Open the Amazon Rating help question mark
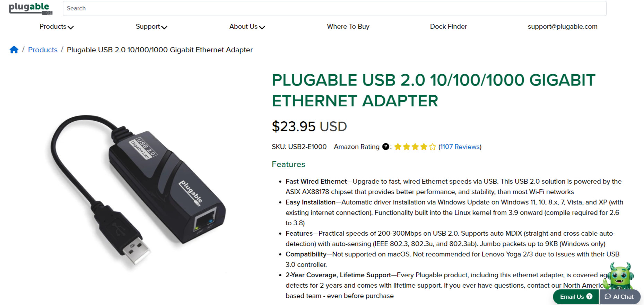 [385, 147]
